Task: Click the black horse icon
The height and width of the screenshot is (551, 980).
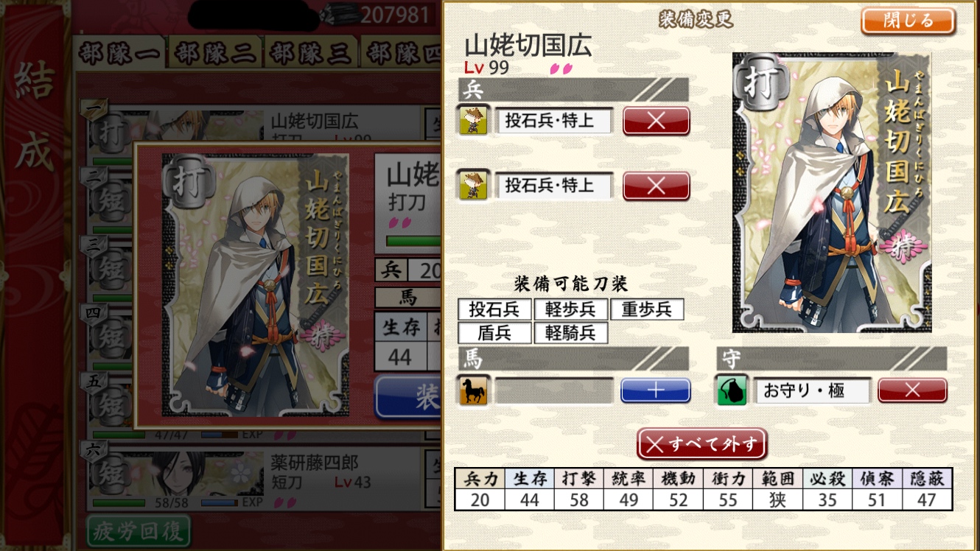Action: click(x=473, y=390)
